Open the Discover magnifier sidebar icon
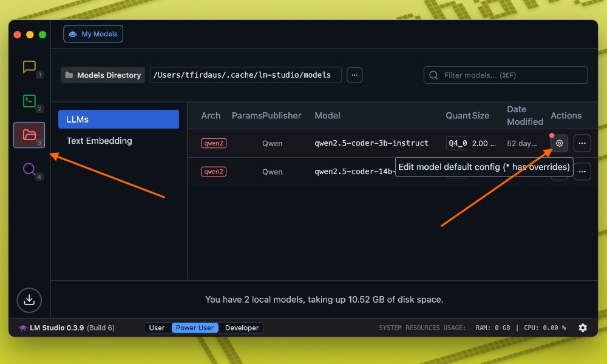Screen dimensions: 607x364 click(x=29, y=169)
